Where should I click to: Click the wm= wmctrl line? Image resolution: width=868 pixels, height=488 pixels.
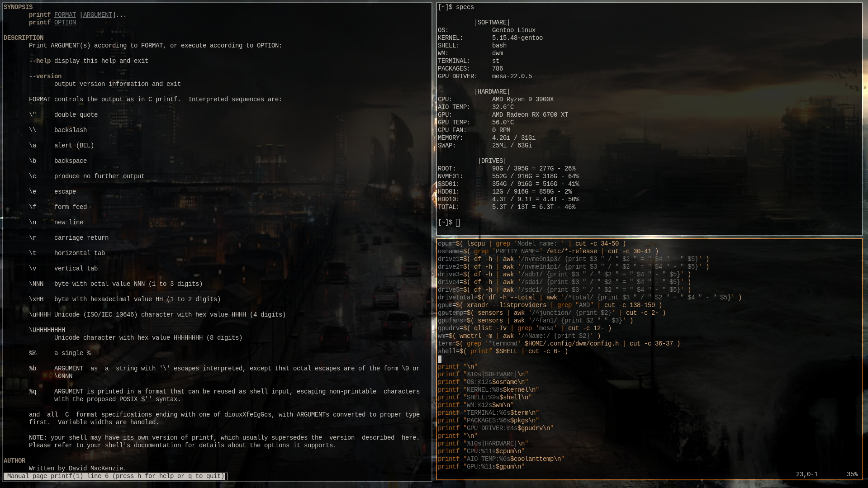(519, 336)
